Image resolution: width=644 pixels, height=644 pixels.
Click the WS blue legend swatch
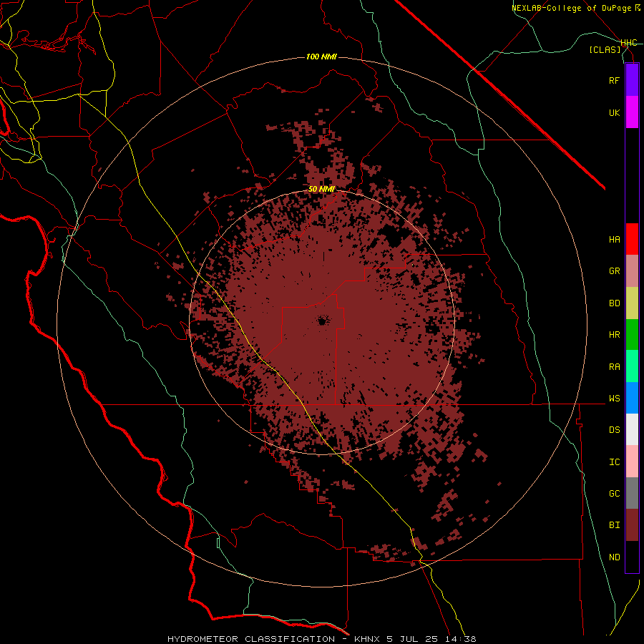click(x=632, y=398)
